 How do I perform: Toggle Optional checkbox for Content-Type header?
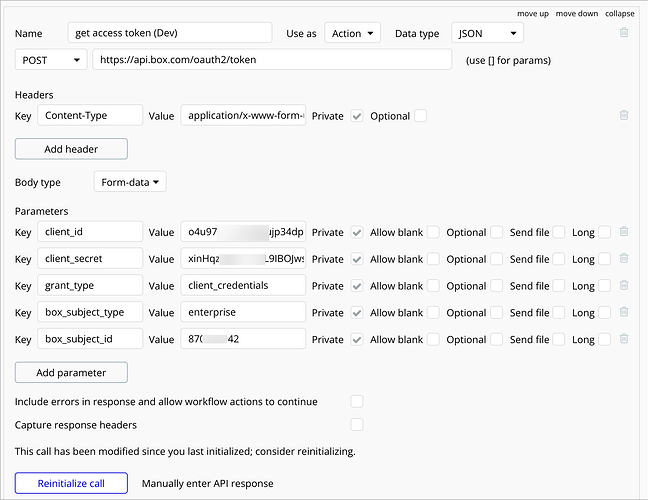coord(420,116)
